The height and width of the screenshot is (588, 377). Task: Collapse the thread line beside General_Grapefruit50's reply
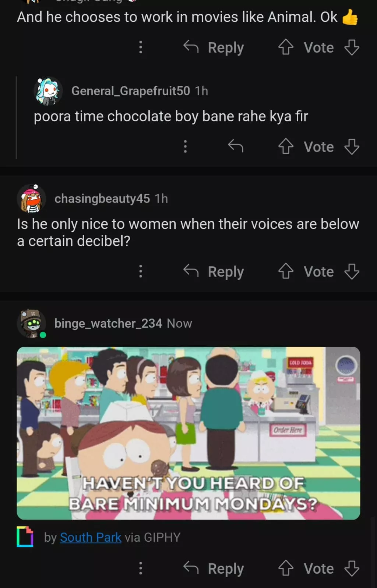16,118
